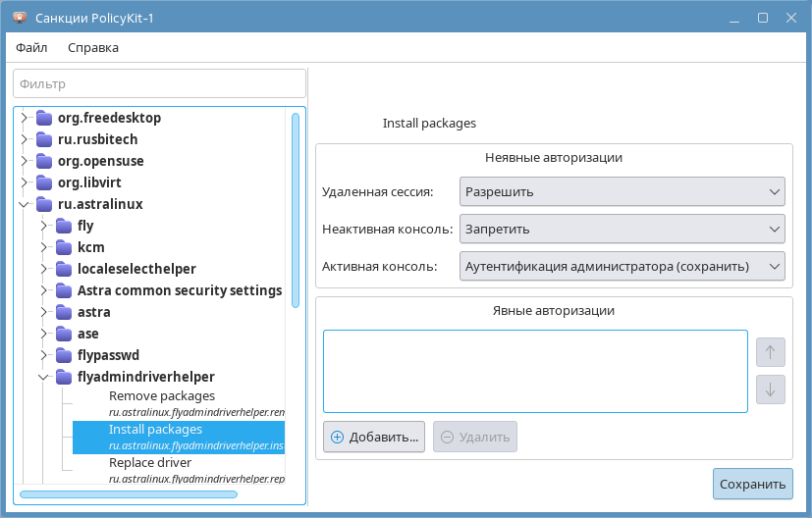Click the application icon in title bar
The width and height of the screenshot is (812, 518).
point(18,19)
